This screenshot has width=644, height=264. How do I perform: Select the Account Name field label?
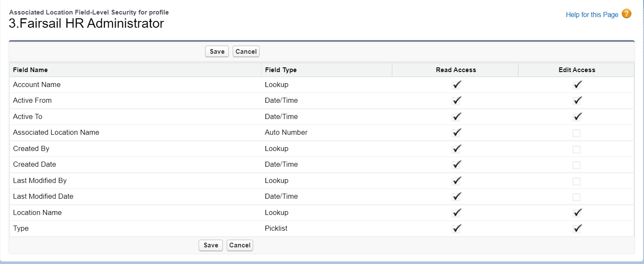[x=37, y=84]
